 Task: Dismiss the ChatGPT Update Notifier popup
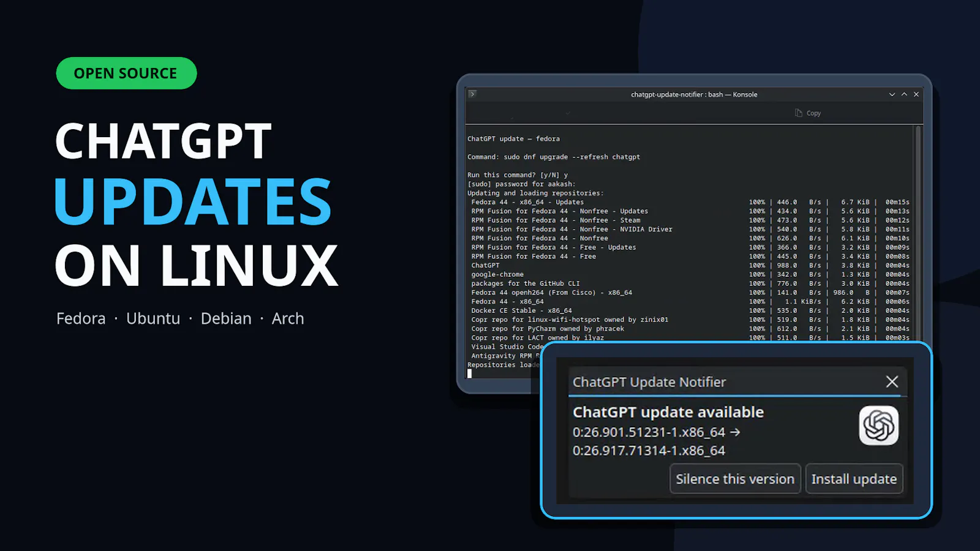(x=892, y=381)
